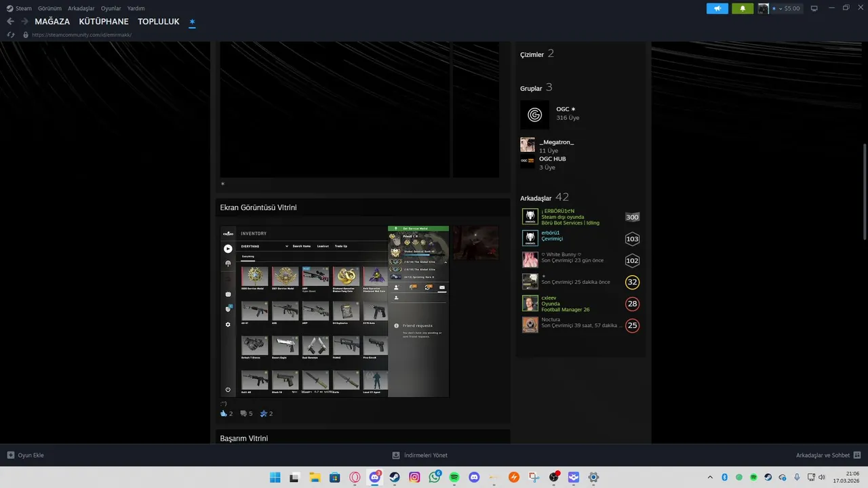Click the Oyun Ekle label
The width and height of the screenshot is (868, 488).
point(31,455)
